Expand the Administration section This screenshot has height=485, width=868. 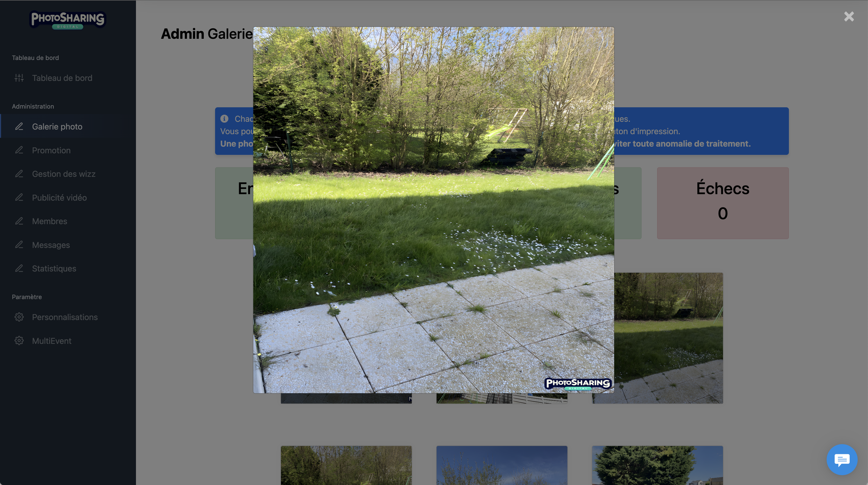pyautogui.click(x=33, y=106)
